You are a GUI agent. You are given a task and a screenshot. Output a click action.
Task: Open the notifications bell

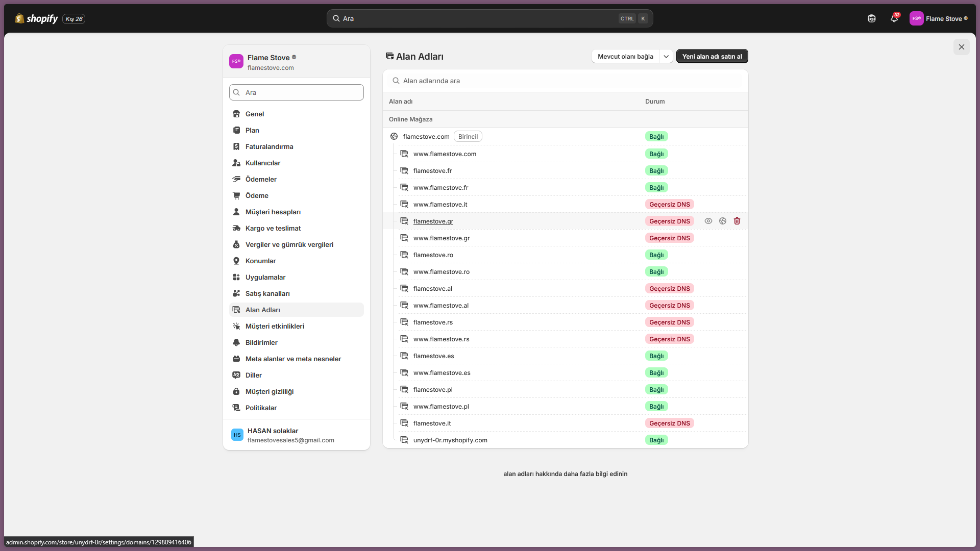[x=894, y=19]
